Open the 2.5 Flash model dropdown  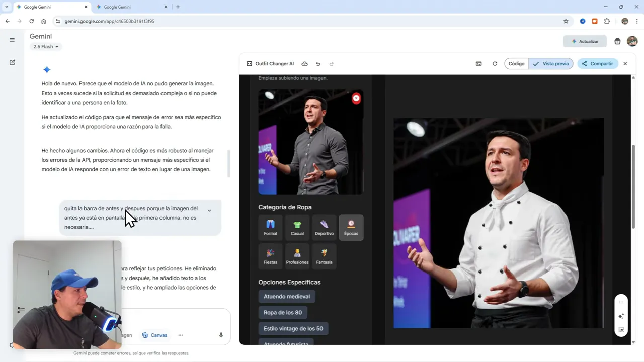(45, 46)
